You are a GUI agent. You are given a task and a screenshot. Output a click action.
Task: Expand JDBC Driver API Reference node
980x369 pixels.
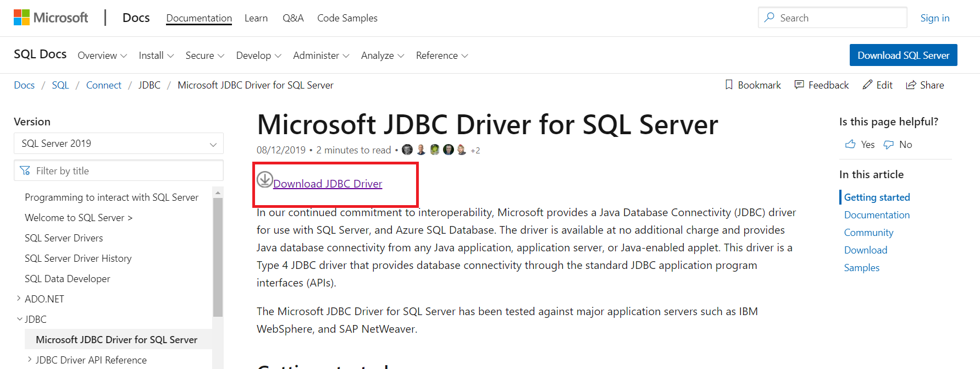(30, 360)
